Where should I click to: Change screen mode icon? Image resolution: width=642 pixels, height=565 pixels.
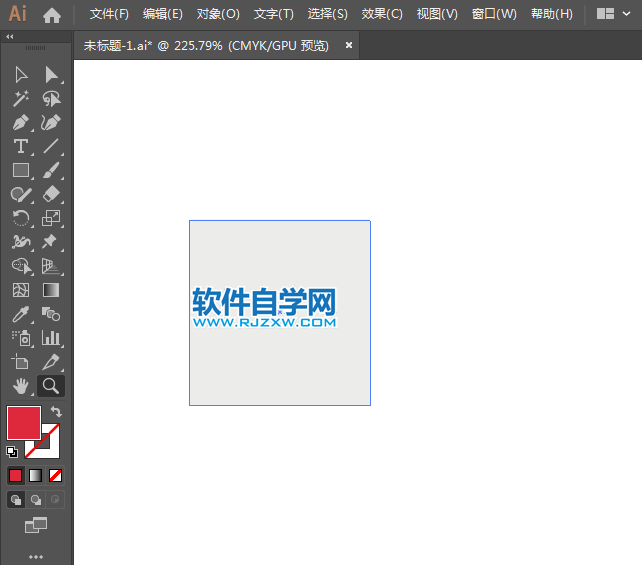click(36, 525)
